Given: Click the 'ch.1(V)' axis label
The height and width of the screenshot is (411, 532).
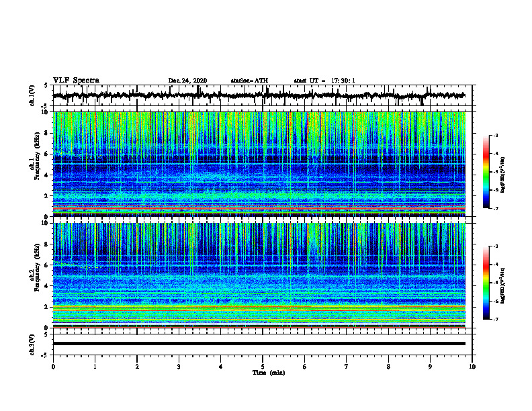Looking at the screenshot, I should click(x=32, y=95).
